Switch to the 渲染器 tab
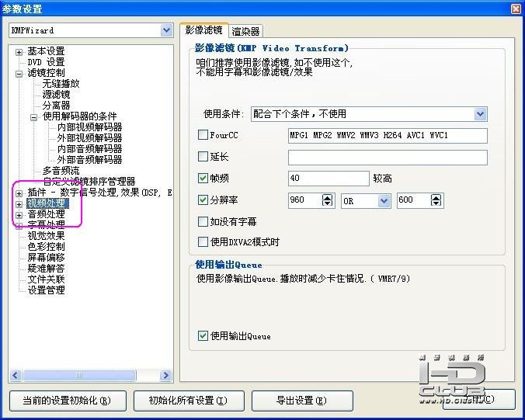This screenshot has height=420, width=525. pyautogui.click(x=245, y=32)
